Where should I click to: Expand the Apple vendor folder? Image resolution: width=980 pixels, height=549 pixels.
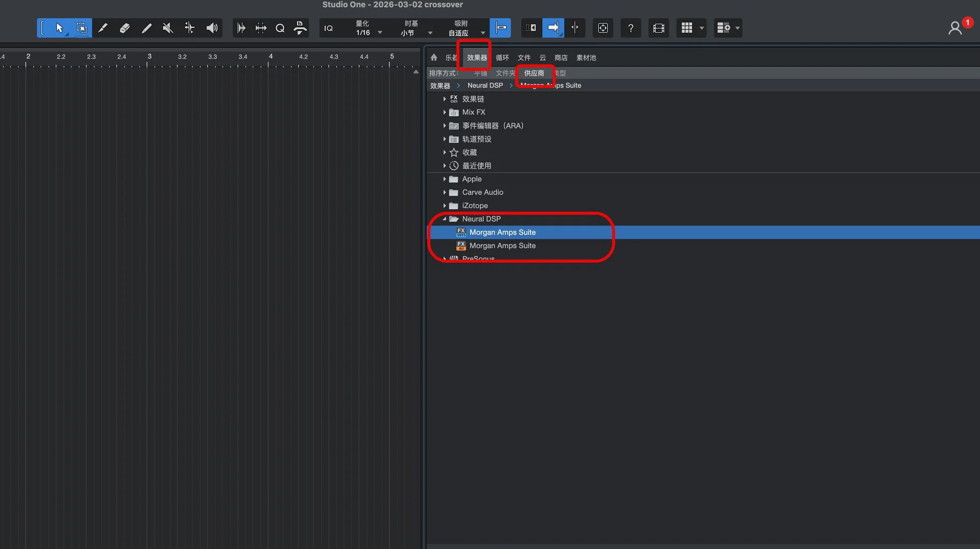click(x=445, y=179)
